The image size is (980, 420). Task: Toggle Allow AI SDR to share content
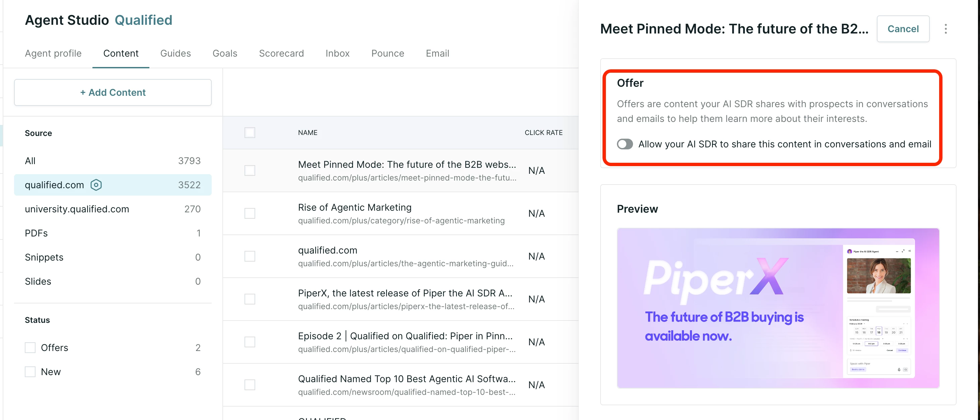pyautogui.click(x=625, y=144)
